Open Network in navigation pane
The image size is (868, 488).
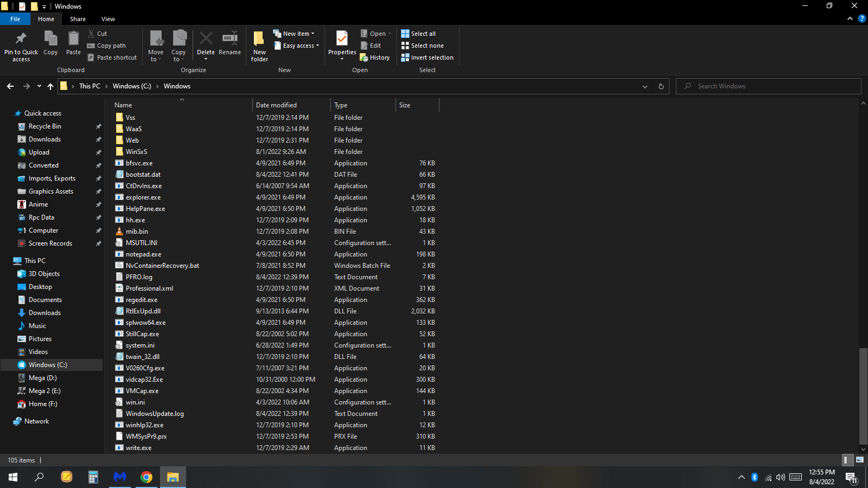pos(36,421)
